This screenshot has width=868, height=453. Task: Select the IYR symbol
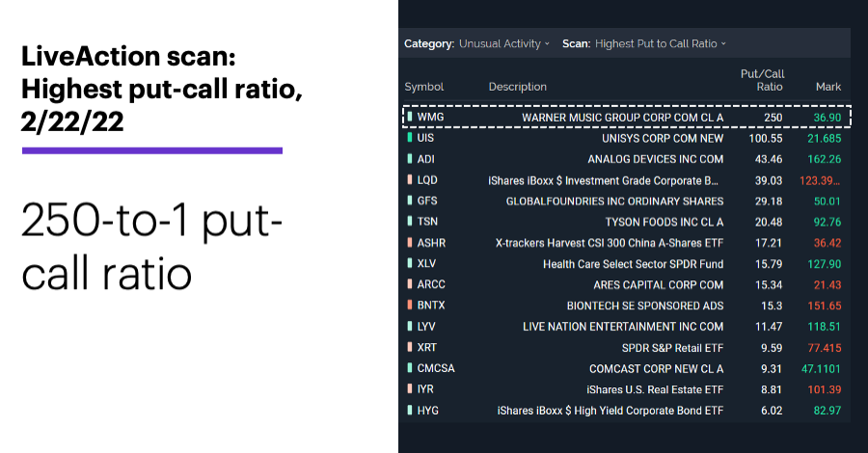[425, 389]
